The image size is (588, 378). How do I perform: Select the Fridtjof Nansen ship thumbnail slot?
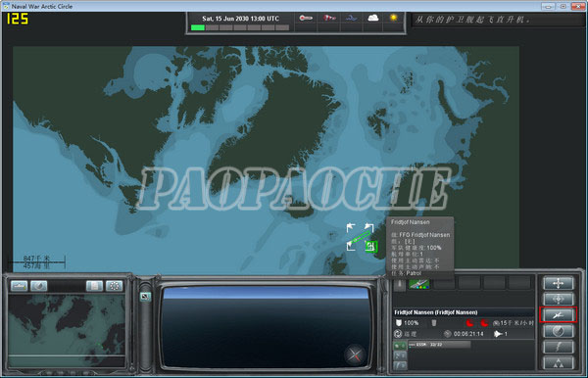point(419,283)
